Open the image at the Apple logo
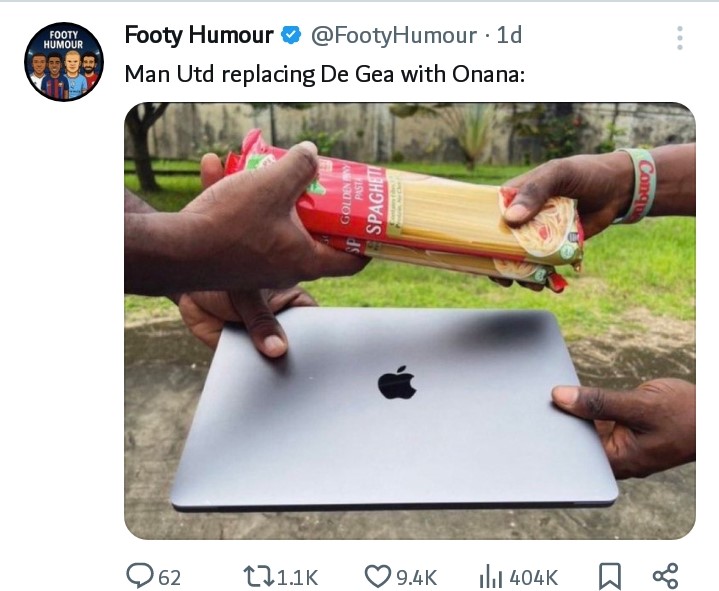 pos(397,382)
